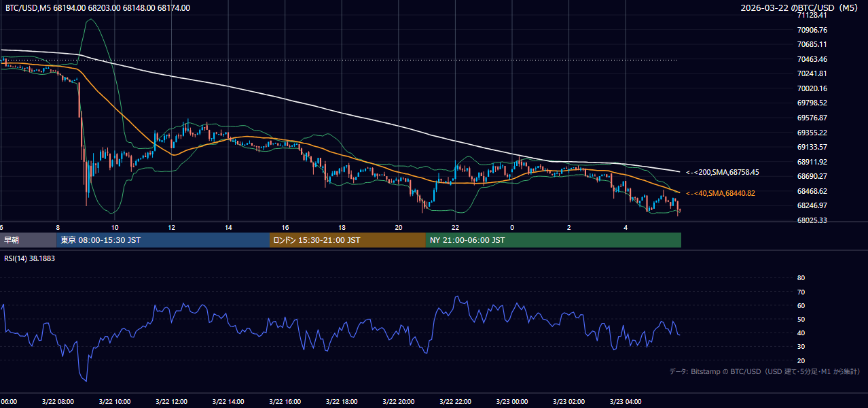The height and width of the screenshot is (408, 868).
Task: Click price axis value 68468.62
Action: pyautogui.click(x=812, y=191)
